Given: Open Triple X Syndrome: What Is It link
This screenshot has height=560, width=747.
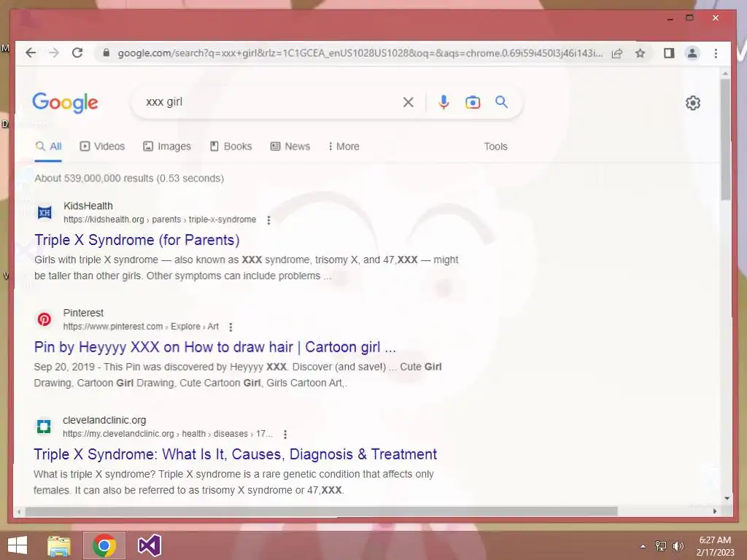Looking at the screenshot, I should pyautogui.click(x=235, y=454).
